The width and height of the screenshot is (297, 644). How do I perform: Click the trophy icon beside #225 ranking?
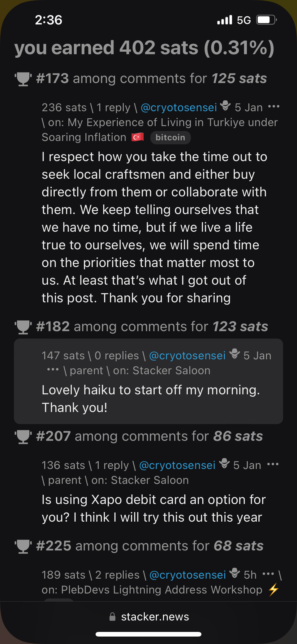click(x=23, y=546)
